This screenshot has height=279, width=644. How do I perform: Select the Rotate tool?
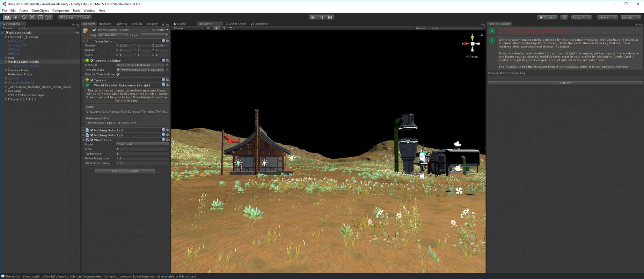24,17
